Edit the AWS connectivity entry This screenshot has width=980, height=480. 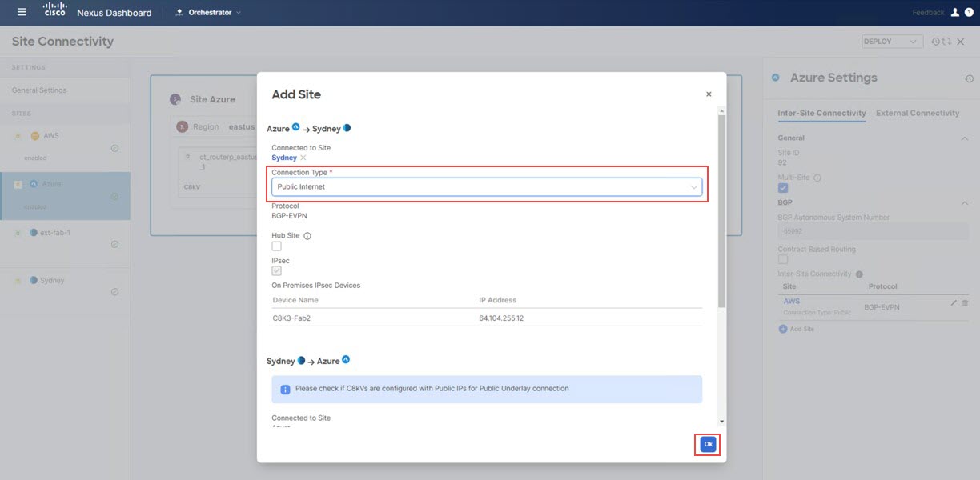click(x=954, y=303)
